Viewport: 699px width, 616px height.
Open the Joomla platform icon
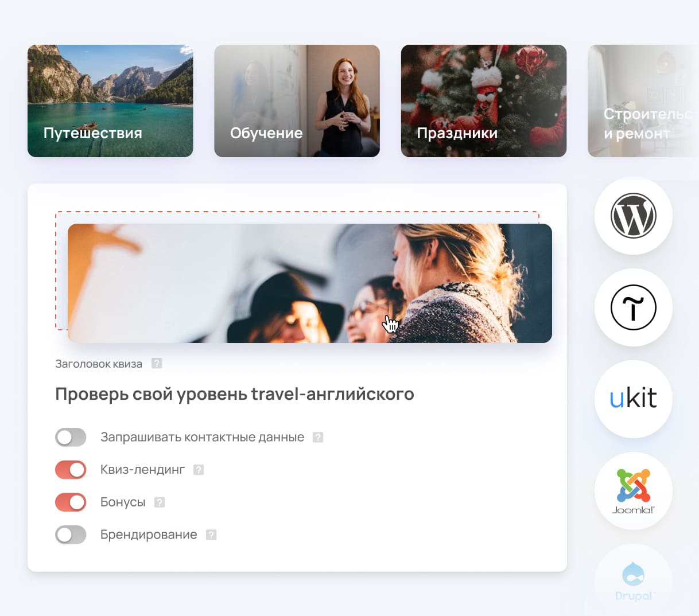pos(633,492)
